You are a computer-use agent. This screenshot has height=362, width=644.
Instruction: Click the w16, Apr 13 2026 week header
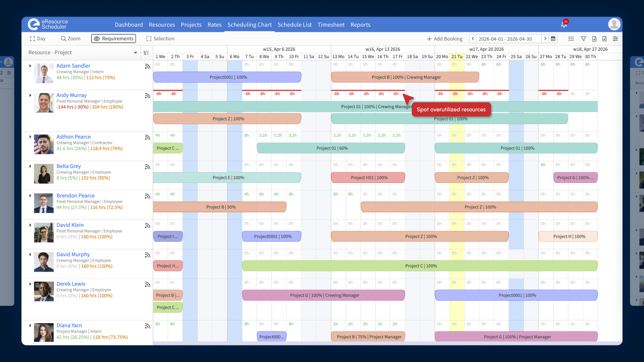click(383, 49)
